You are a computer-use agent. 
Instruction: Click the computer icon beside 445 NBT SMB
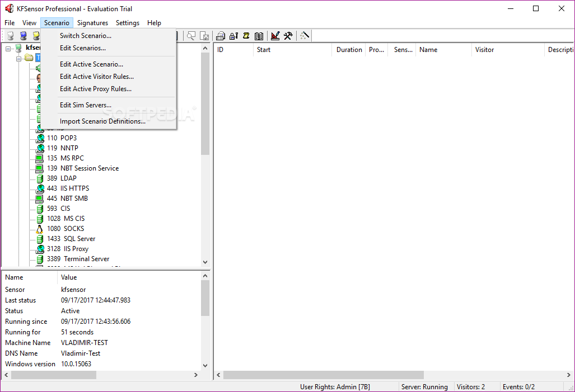pyautogui.click(x=39, y=199)
